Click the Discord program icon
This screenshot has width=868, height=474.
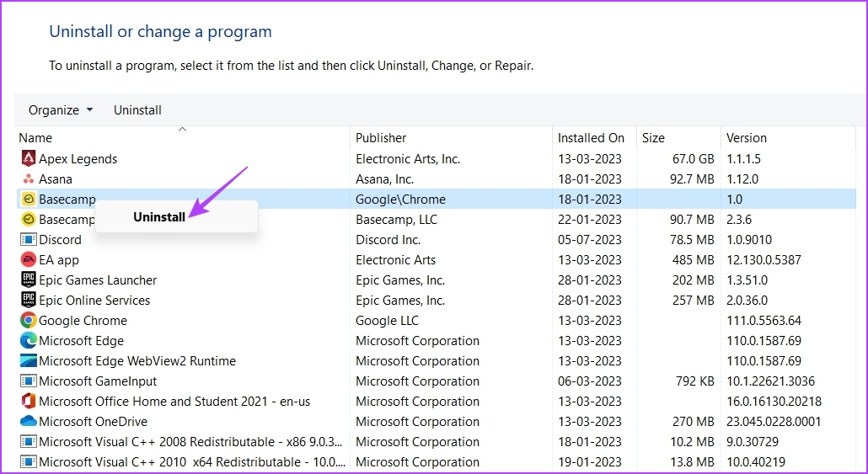pos(29,239)
